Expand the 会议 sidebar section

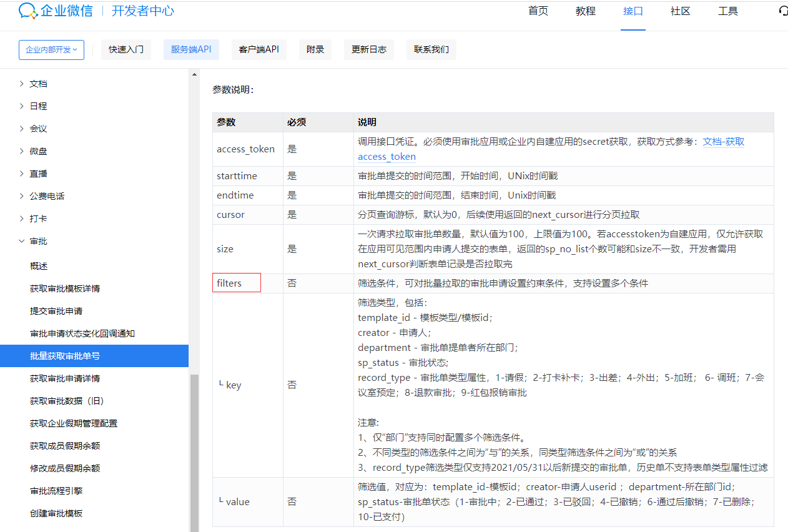click(x=37, y=128)
